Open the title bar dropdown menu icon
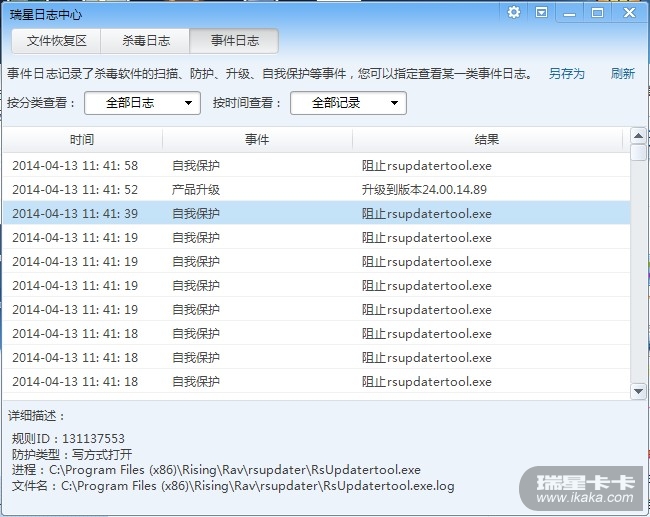 coord(541,12)
